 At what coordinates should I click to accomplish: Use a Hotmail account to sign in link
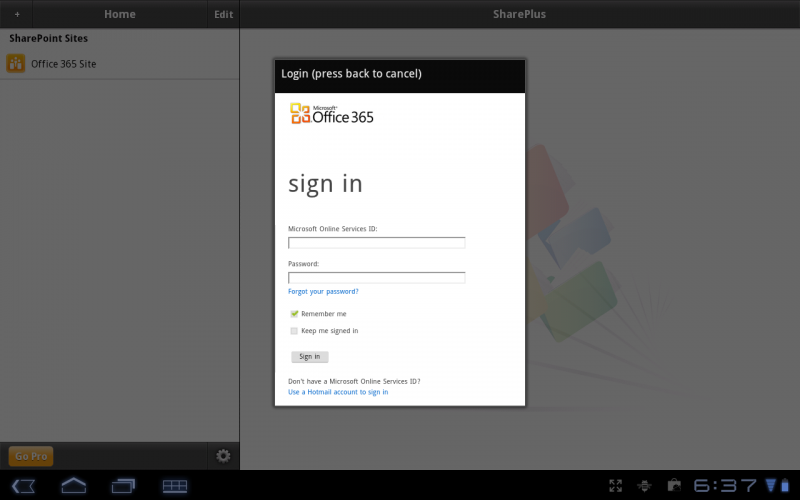[x=338, y=392]
